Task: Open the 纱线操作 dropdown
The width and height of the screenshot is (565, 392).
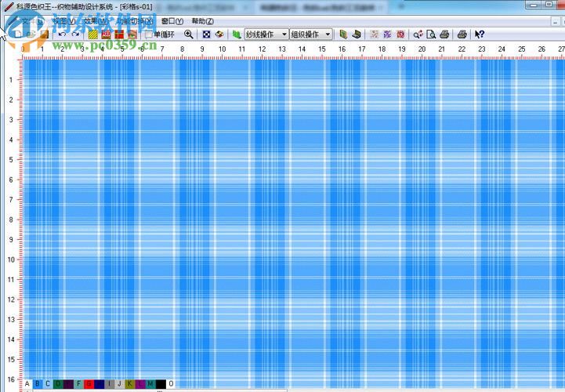Action: (x=266, y=34)
